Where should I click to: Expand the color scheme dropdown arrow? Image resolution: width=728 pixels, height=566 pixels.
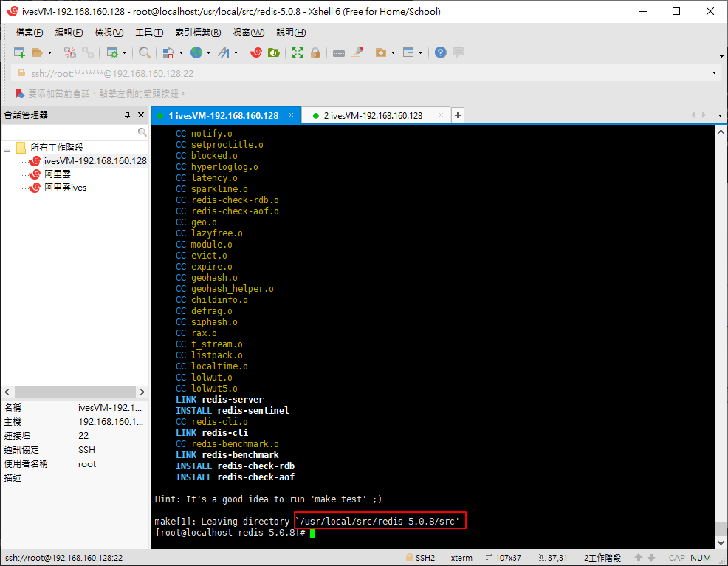point(181,53)
